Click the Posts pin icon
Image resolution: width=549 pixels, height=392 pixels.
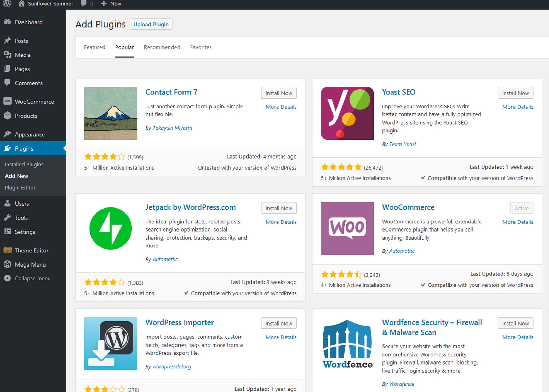(8, 41)
